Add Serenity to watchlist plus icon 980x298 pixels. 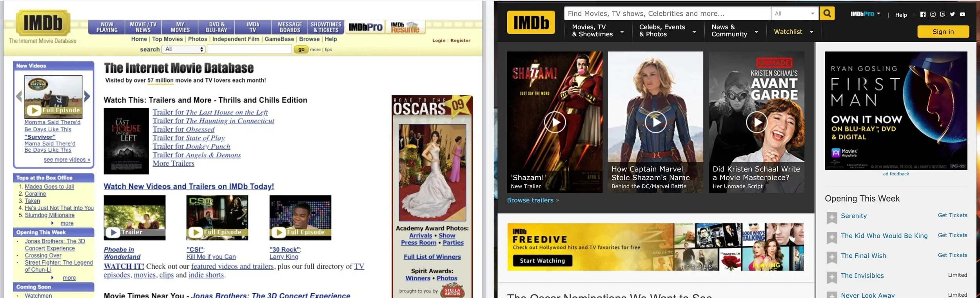pyautogui.click(x=831, y=217)
